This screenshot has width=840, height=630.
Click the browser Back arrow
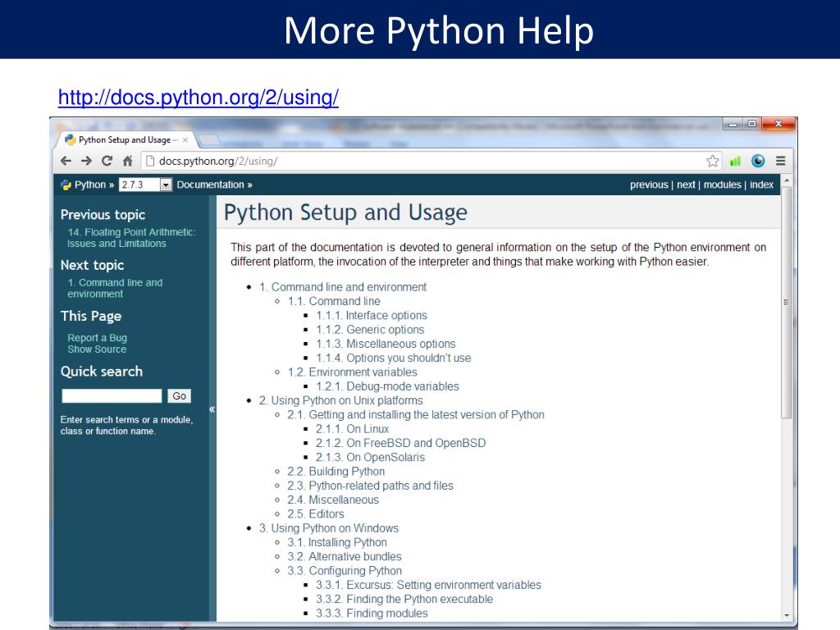click(x=66, y=161)
